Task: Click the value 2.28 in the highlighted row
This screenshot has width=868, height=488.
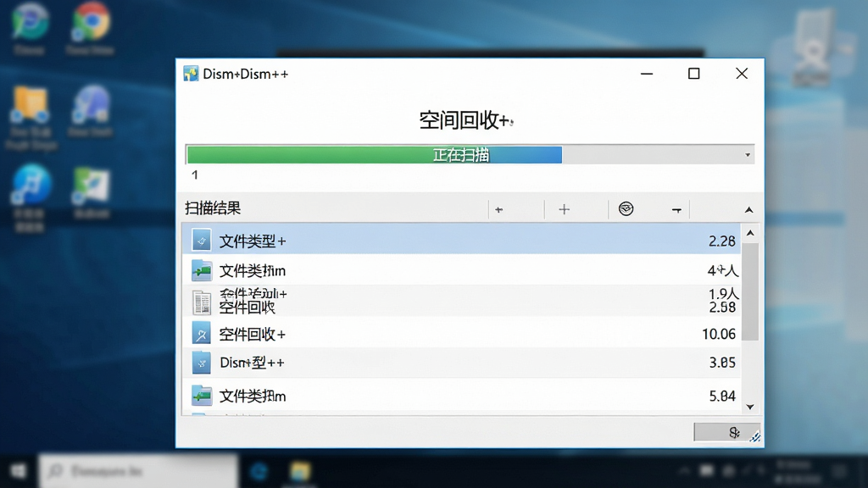Action: [722, 241]
